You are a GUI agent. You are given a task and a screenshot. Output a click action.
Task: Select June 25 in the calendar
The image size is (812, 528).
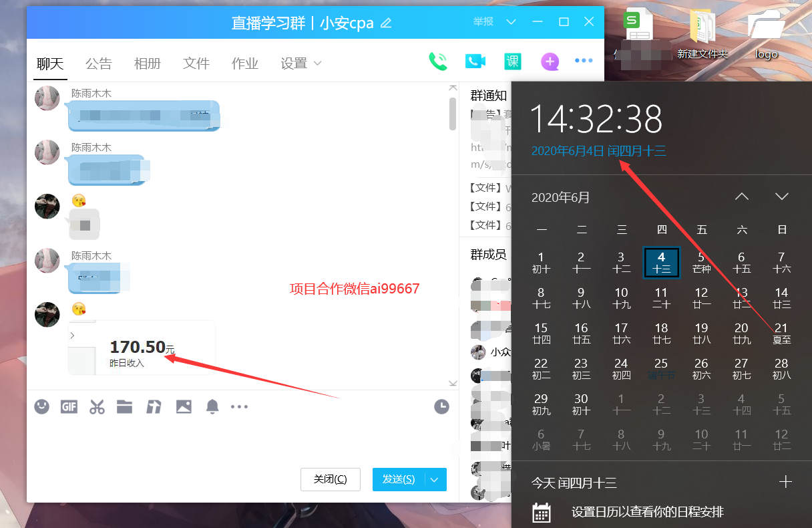click(x=661, y=369)
